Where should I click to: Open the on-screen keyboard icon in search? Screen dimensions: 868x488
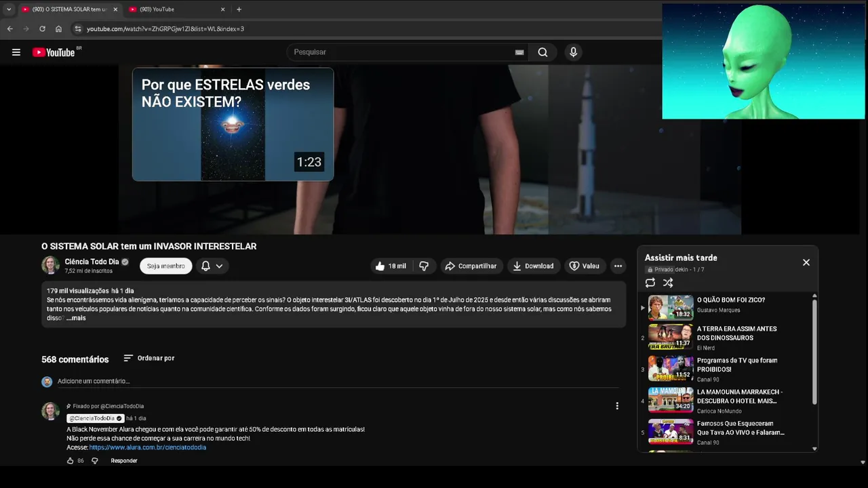point(519,52)
